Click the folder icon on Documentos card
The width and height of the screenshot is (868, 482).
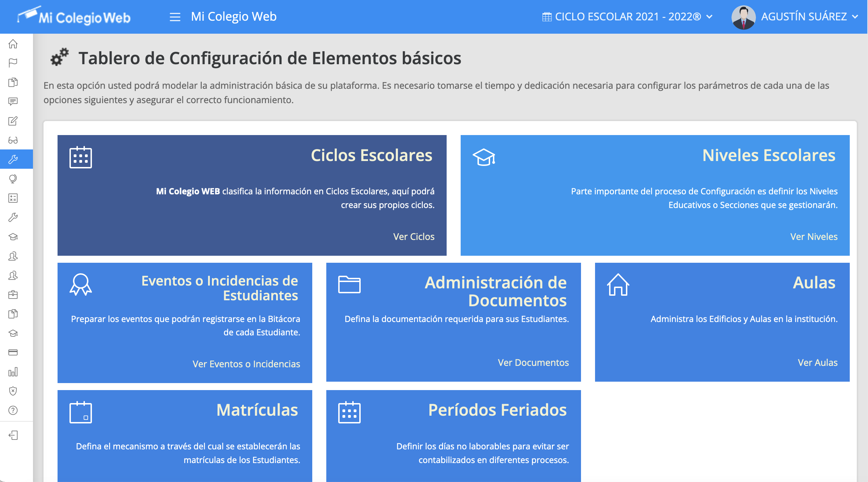pyautogui.click(x=349, y=284)
